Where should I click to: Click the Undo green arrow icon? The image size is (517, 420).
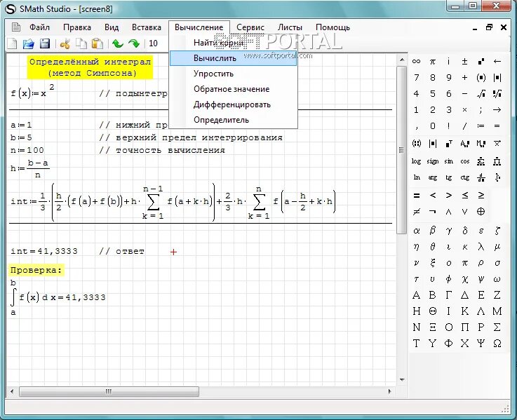(x=118, y=43)
